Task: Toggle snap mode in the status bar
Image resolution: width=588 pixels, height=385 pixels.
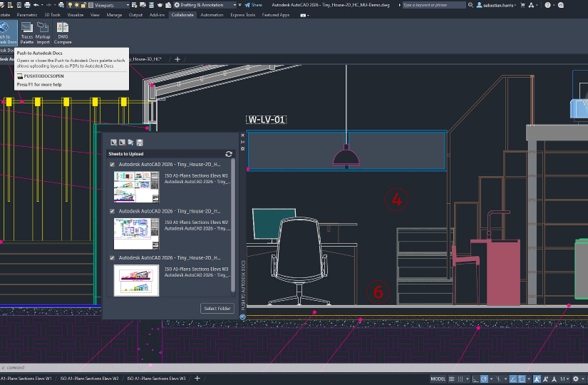Action: coord(460,379)
